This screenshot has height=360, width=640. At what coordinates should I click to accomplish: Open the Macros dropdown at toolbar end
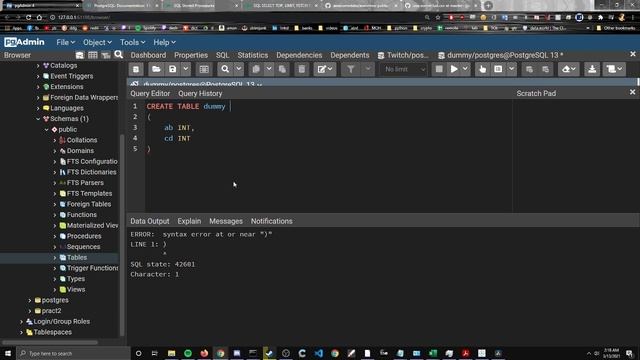(x=614, y=69)
